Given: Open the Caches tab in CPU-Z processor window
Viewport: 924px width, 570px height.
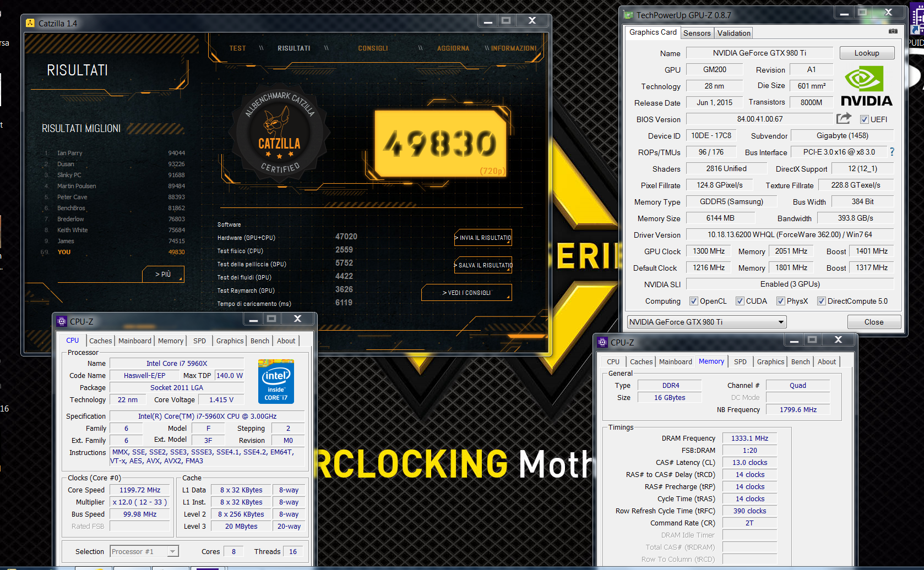Looking at the screenshot, I should 101,341.
